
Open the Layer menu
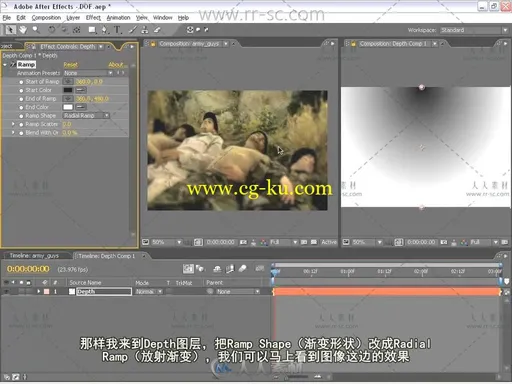73,18
